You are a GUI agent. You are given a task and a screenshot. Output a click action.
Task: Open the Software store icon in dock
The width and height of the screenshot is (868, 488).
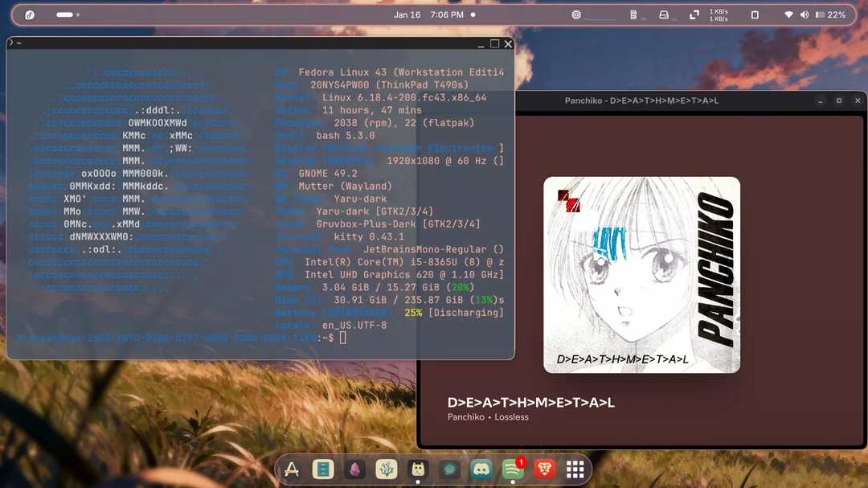tap(292, 470)
